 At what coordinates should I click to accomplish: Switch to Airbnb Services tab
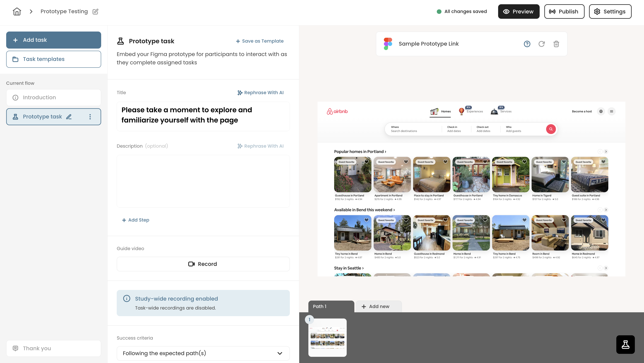pos(501,111)
